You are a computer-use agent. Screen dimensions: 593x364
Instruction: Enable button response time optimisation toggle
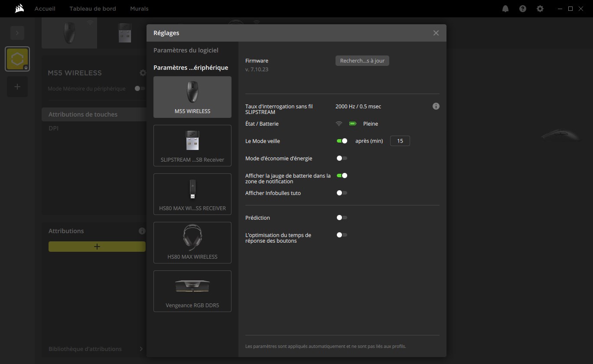tap(342, 235)
